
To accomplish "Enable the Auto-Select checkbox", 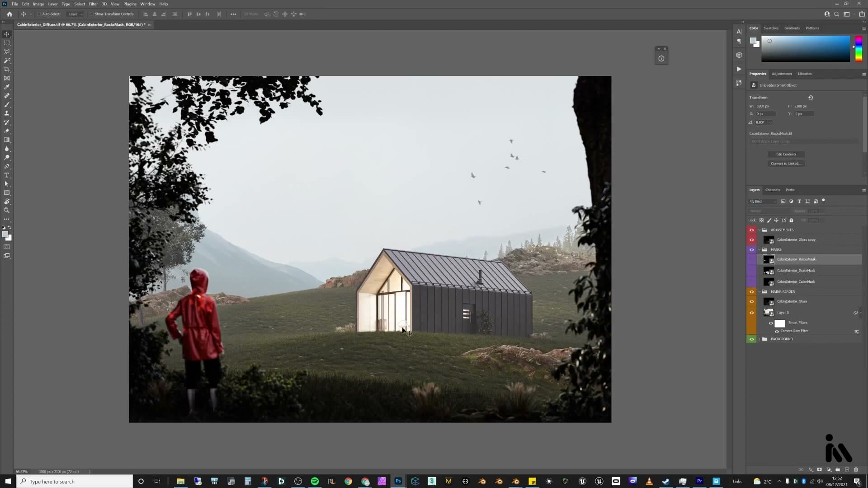I will pyautogui.click(x=39, y=14).
